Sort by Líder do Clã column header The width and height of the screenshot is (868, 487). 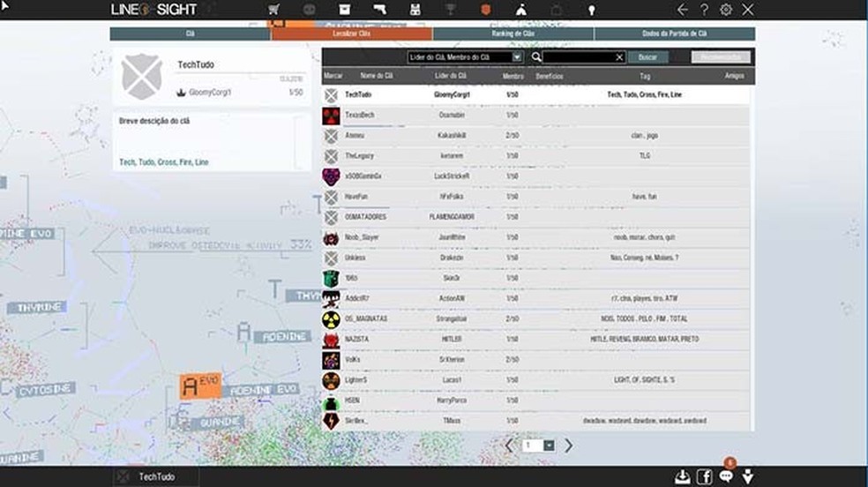click(451, 76)
